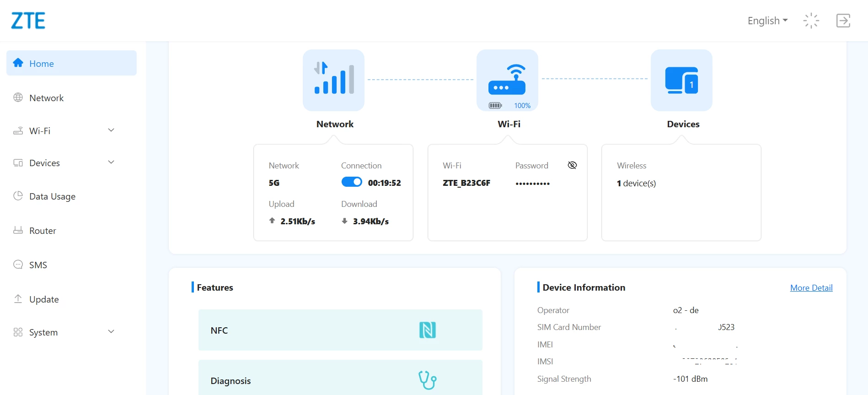Image resolution: width=868 pixels, height=395 pixels.
Task: Click the NFC icon in Features
Action: tap(428, 330)
